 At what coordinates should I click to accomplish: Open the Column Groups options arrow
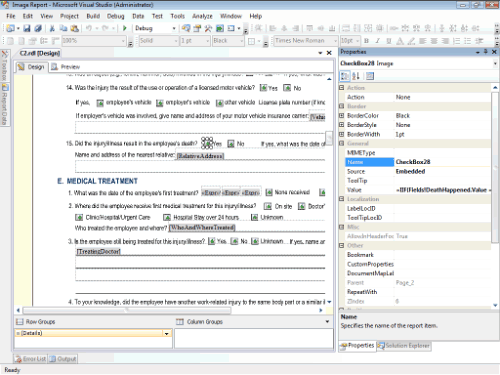(327, 322)
